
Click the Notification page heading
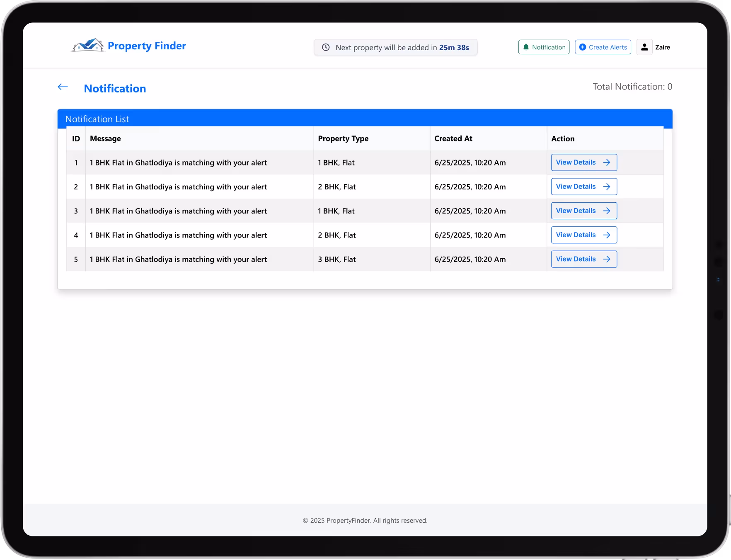[115, 89]
